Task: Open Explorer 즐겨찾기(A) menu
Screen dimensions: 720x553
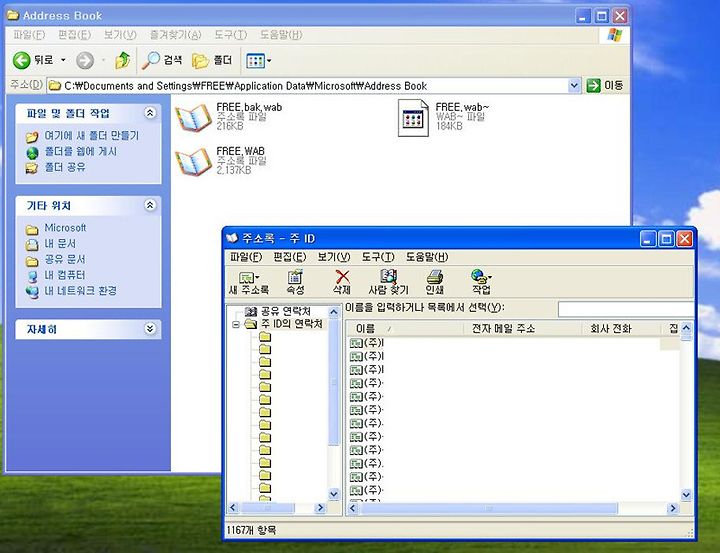Action: tap(175, 35)
